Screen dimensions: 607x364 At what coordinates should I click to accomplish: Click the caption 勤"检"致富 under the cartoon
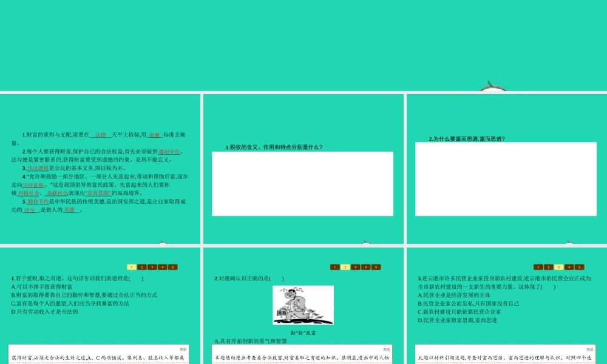point(303,332)
